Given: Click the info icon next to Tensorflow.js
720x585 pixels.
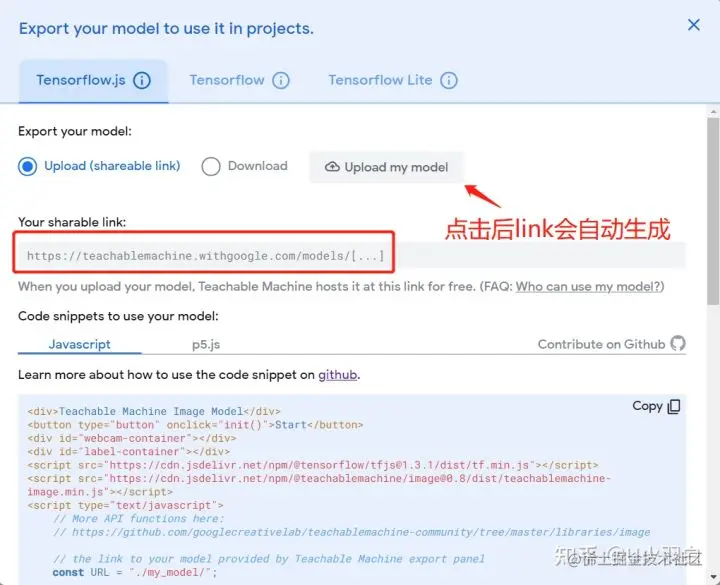Looking at the screenshot, I should point(141,80).
